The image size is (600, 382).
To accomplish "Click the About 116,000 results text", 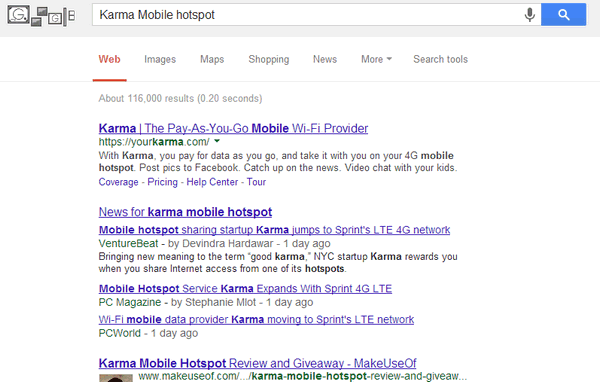I will point(180,98).
